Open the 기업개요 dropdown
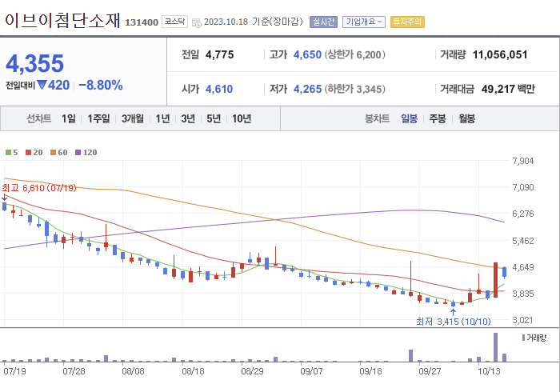This screenshot has width=560, height=392. (363, 22)
